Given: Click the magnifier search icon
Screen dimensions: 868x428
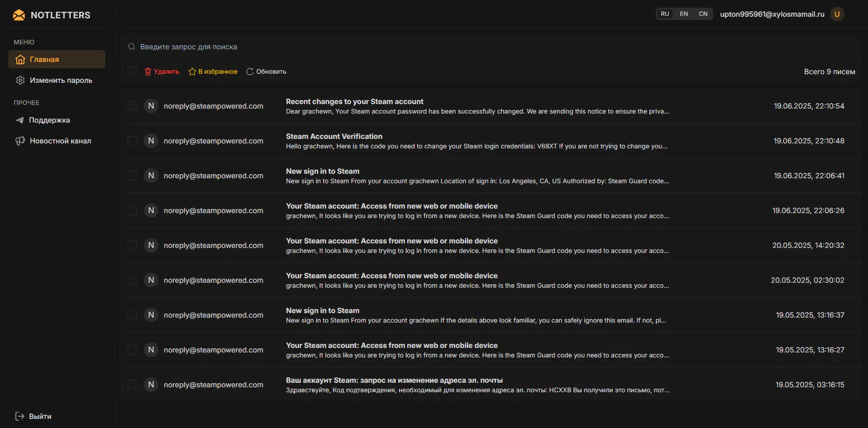Looking at the screenshot, I should click(132, 47).
